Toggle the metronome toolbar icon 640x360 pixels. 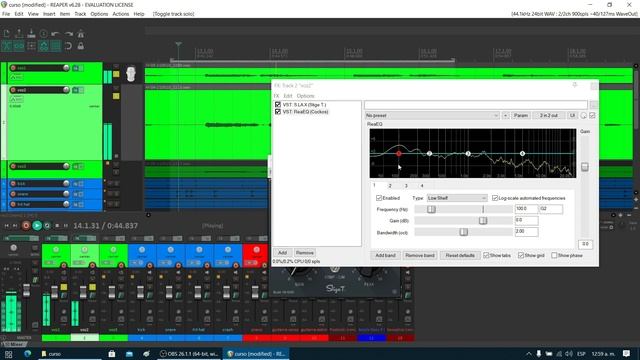81,34
